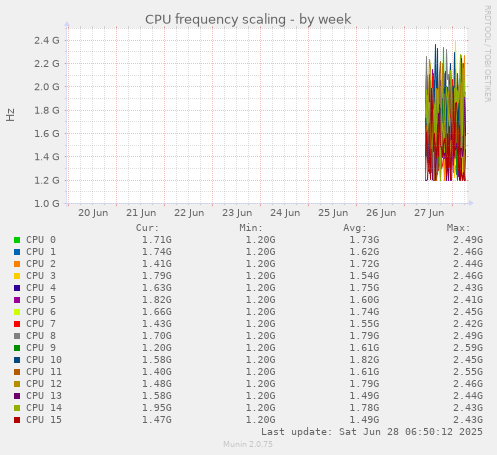
Task: Click the 'Min:' column header
Action: [251, 228]
